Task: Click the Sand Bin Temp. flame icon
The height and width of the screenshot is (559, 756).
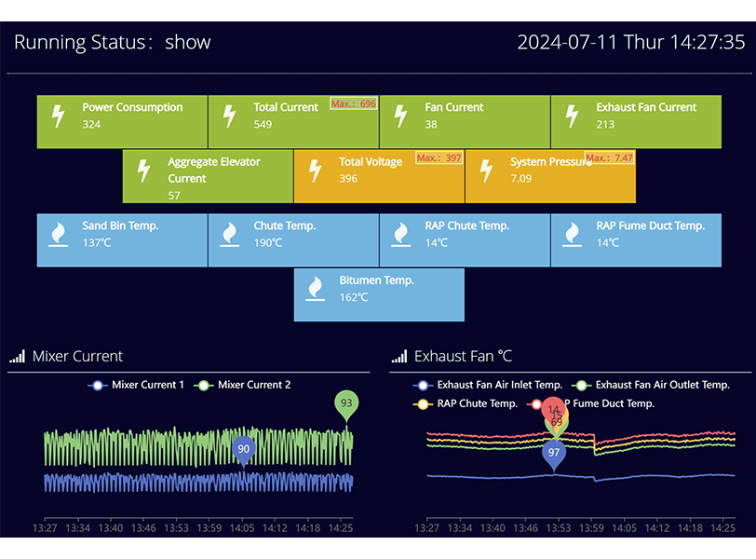Action: click(x=58, y=235)
